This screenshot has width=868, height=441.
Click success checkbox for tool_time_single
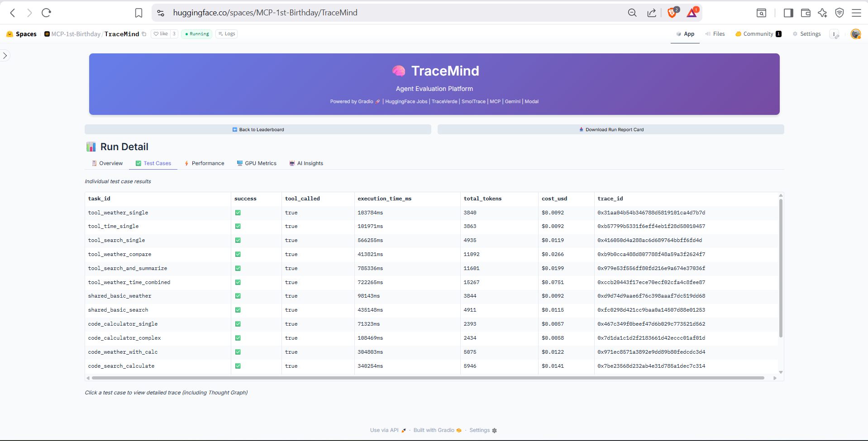pyautogui.click(x=238, y=226)
